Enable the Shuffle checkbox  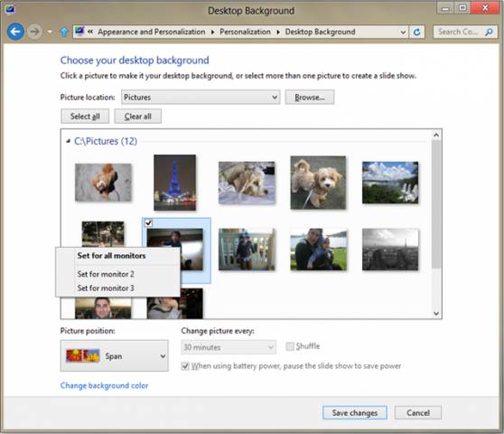pyautogui.click(x=290, y=346)
